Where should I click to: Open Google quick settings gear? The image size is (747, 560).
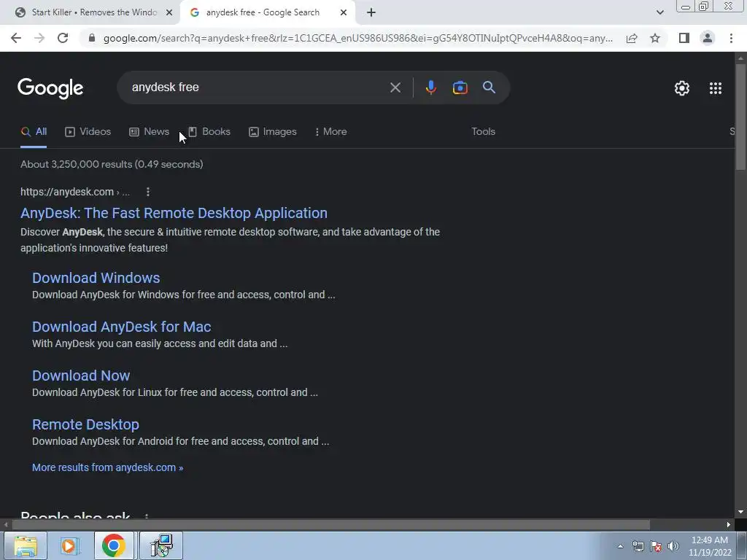(x=682, y=88)
